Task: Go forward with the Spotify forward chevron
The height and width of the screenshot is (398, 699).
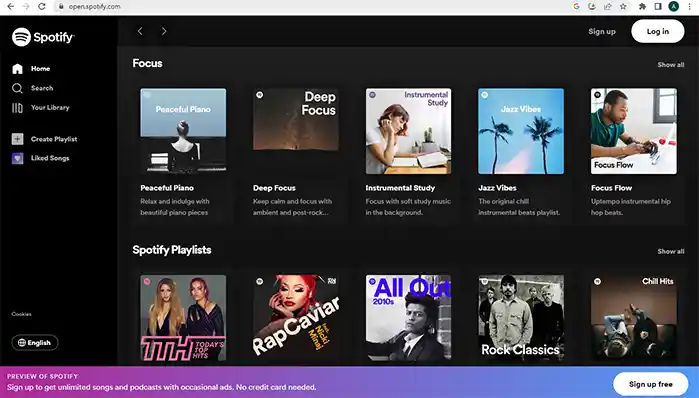Action: pyautogui.click(x=164, y=31)
